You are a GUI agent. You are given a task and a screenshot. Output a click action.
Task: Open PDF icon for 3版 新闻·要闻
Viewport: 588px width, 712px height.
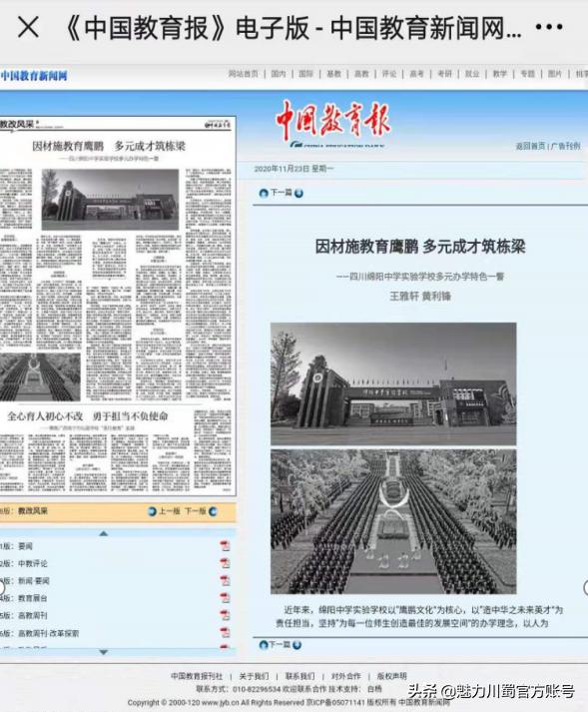click(x=225, y=580)
